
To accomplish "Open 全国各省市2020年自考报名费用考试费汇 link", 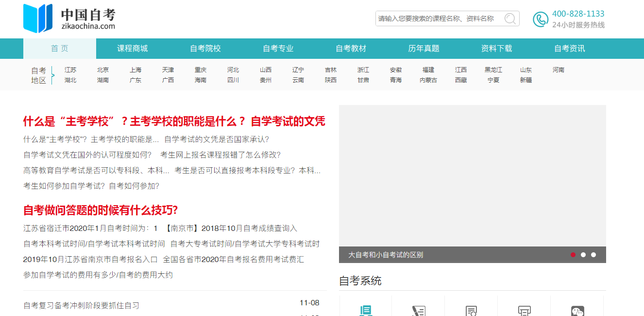I will pos(234,259).
